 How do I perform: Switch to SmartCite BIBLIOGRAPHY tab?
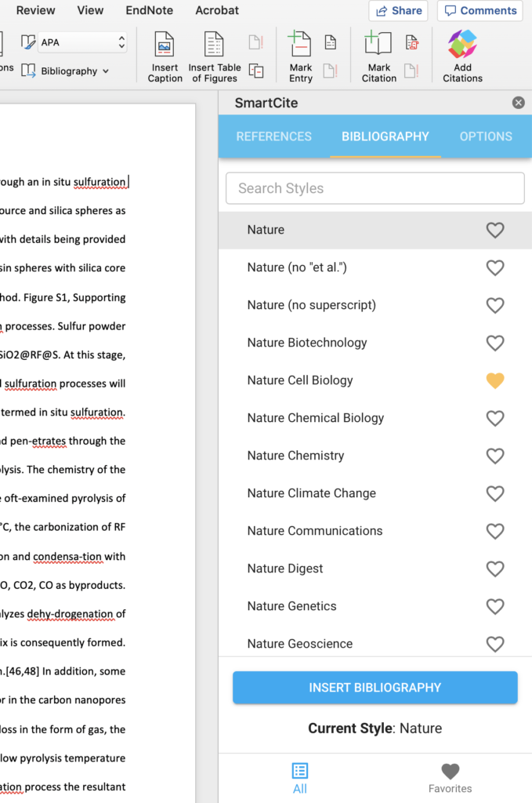(385, 136)
